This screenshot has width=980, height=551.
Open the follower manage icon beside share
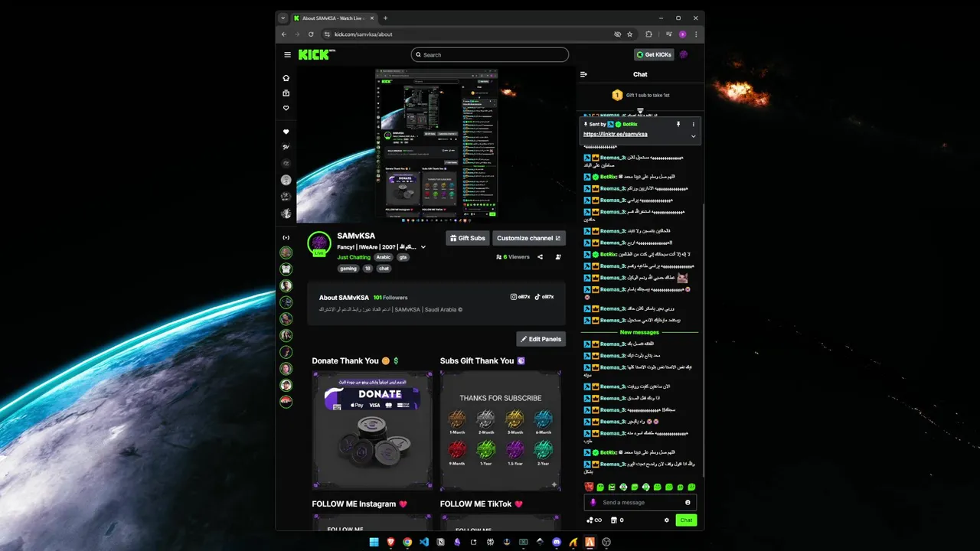(558, 257)
